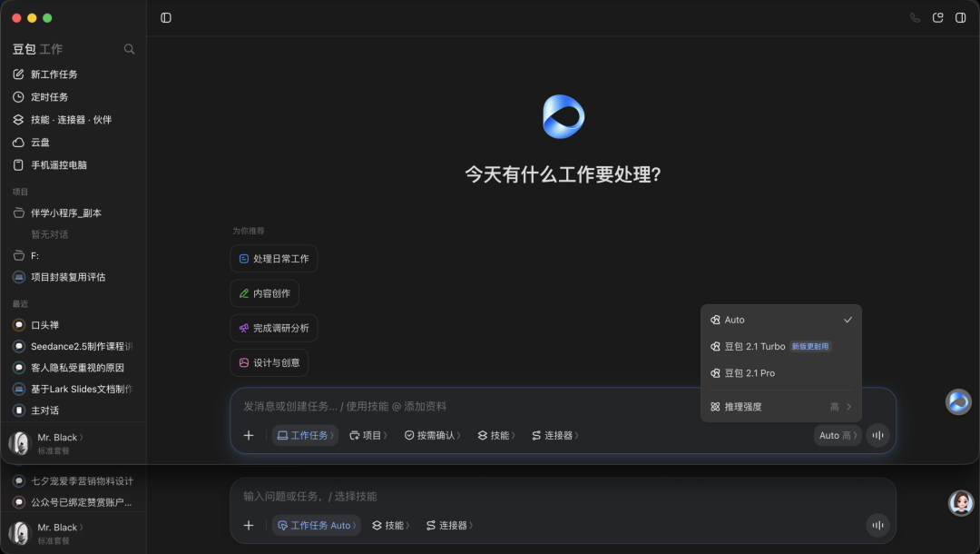Click the new window icon in the top right
980x554 pixels.
[937, 17]
